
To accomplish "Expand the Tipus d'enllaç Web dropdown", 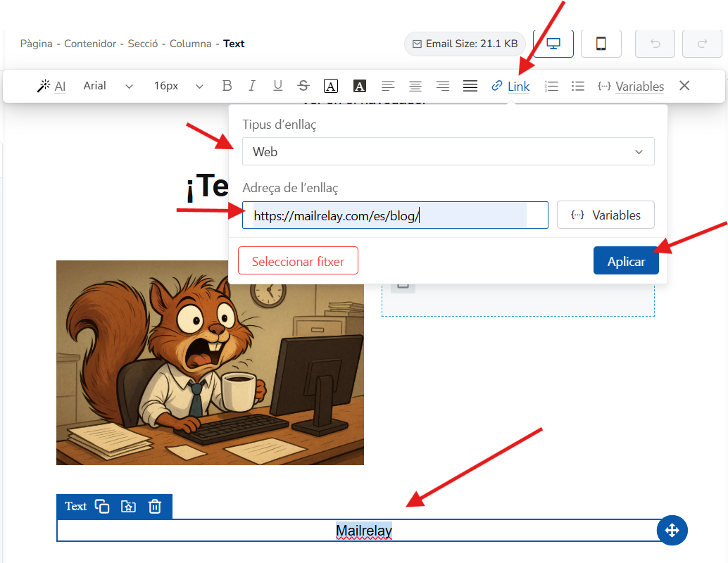I will (448, 151).
